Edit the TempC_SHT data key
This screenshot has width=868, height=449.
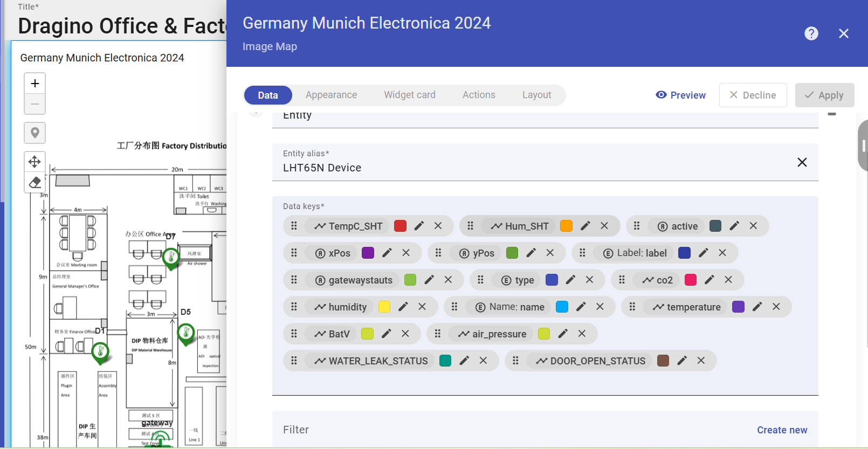tap(419, 226)
